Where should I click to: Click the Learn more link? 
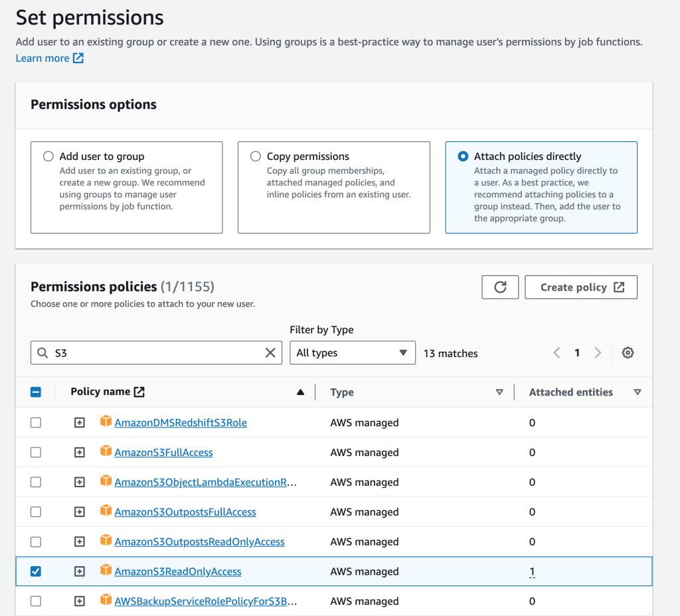tap(42, 58)
